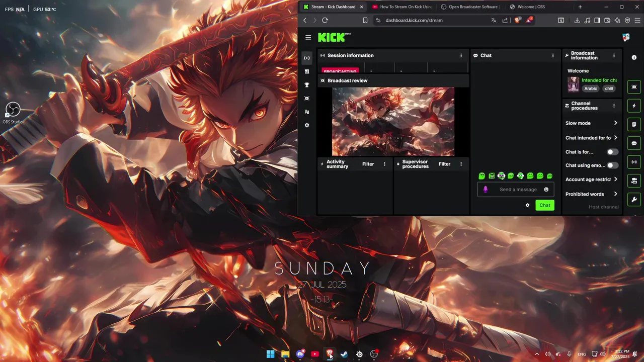
Task: Click the green Chat send button
Action: point(545,205)
